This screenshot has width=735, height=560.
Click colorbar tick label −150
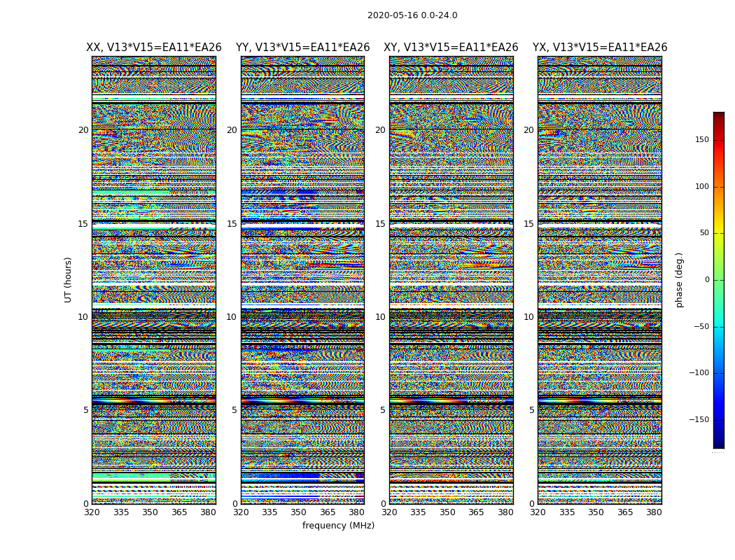coord(699,419)
